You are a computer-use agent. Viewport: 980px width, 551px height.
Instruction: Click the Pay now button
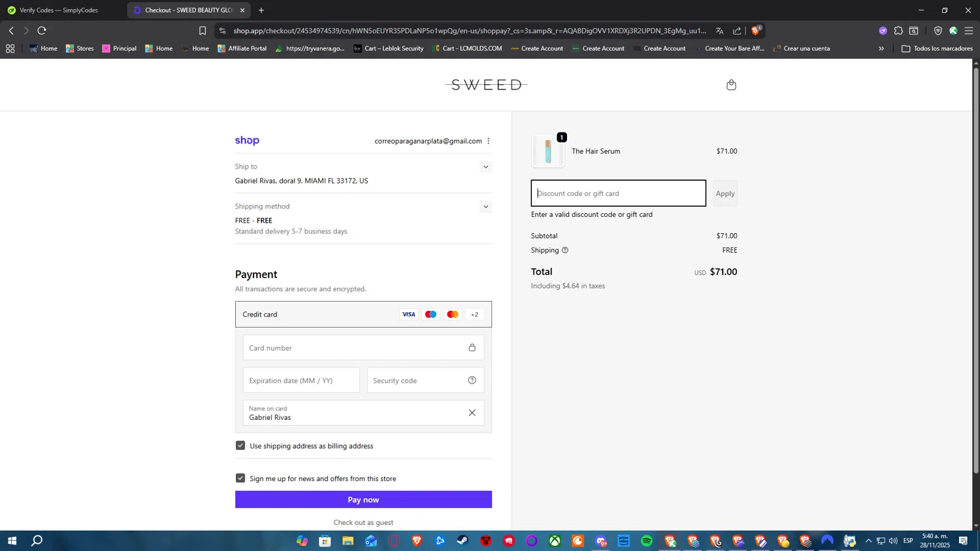(x=363, y=499)
